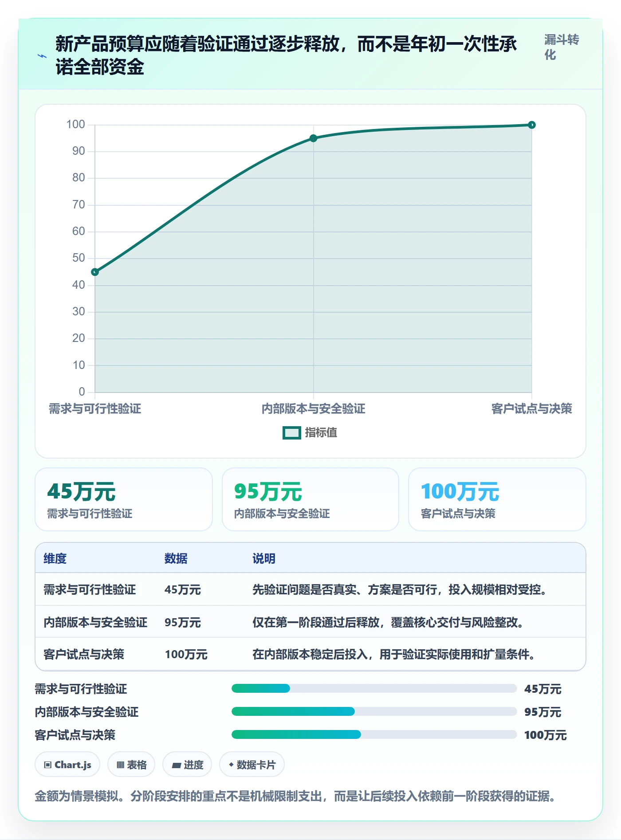The image size is (621, 840).
Task: Click the 指标值 legend label
Action: [x=321, y=433]
